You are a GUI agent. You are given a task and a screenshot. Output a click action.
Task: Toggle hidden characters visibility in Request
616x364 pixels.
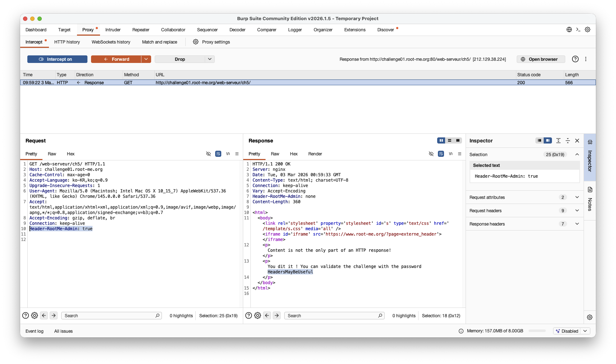coord(208,154)
